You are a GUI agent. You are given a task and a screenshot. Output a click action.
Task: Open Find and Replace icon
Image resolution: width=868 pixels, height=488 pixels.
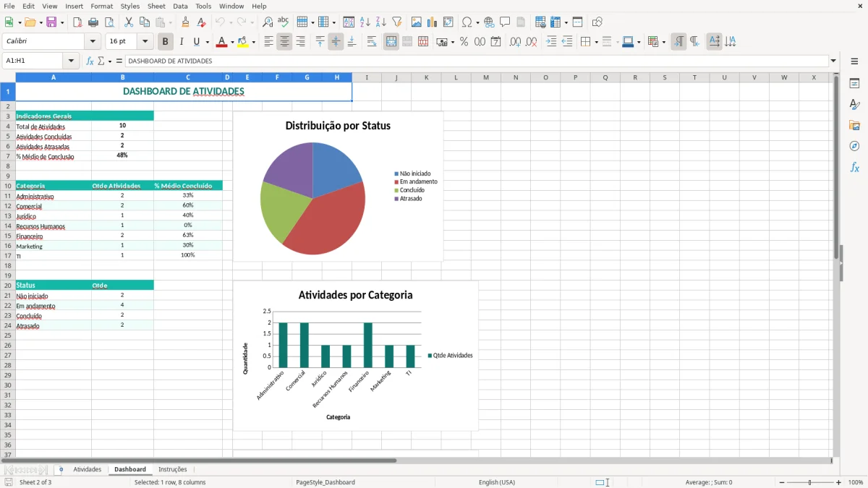pos(268,22)
